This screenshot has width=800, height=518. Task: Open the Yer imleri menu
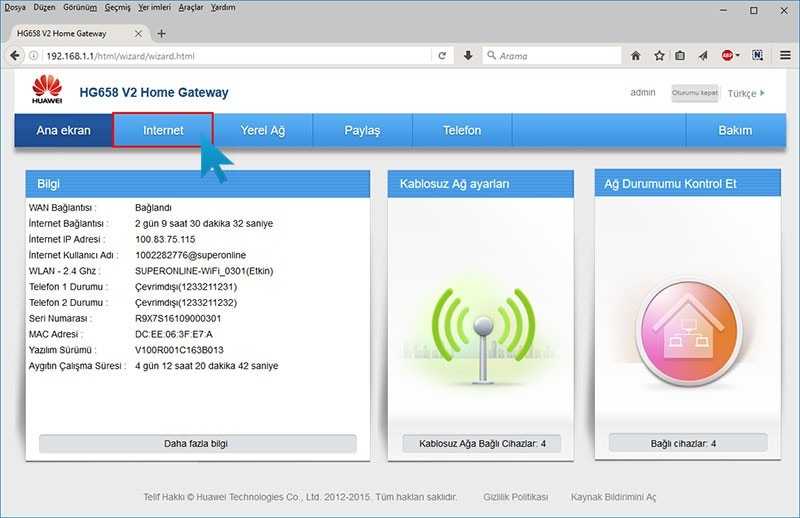[155, 7]
